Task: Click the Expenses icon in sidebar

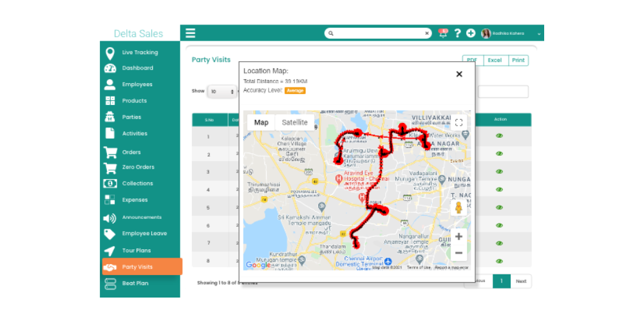Action: pyautogui.click(x=109, y=200)
